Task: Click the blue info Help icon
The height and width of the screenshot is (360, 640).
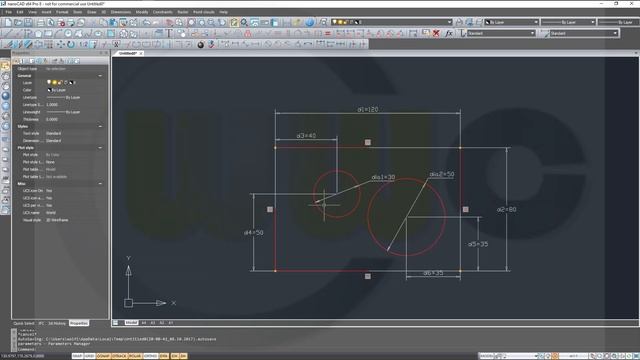Action: [x=310, y=22]
